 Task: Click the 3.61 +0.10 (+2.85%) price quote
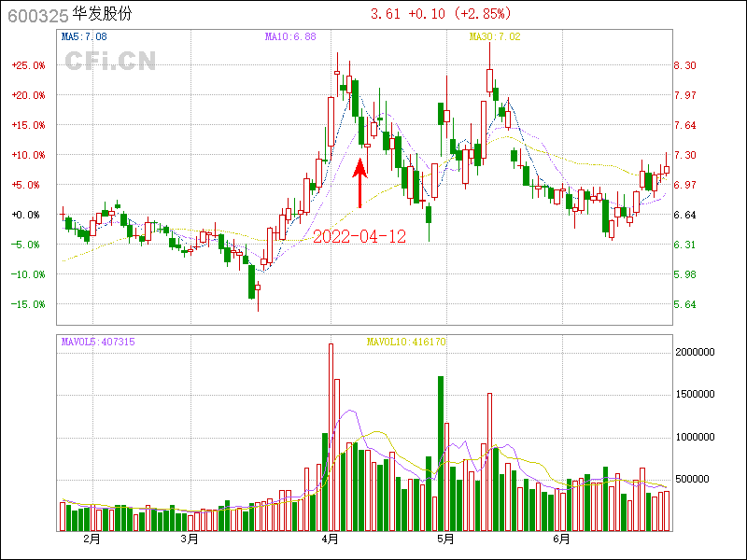(442, 15)
